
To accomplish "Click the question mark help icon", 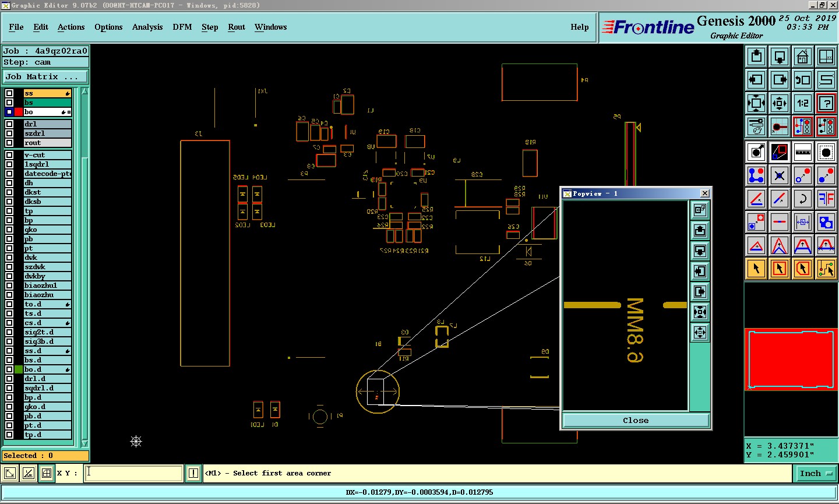I will tap(826, 103).
